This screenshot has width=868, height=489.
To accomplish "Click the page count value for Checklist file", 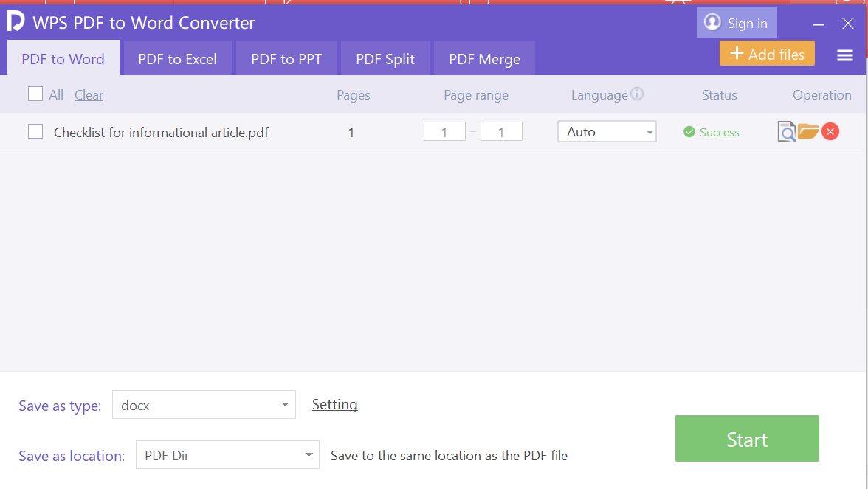I will [x=351, y=133].
